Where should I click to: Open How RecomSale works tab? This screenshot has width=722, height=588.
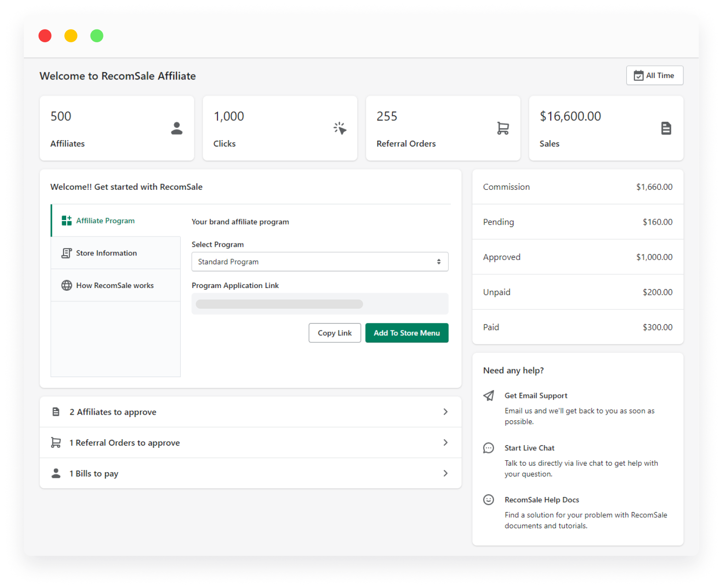pyautogui.click(x=116, y=285)
